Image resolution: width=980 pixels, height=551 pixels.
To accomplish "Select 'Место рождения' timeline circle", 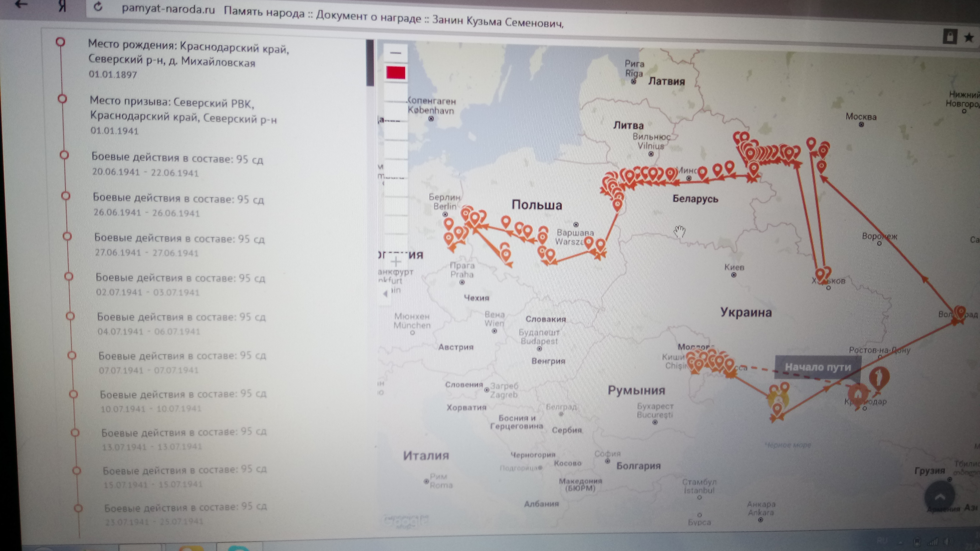I will coord(60,41).
